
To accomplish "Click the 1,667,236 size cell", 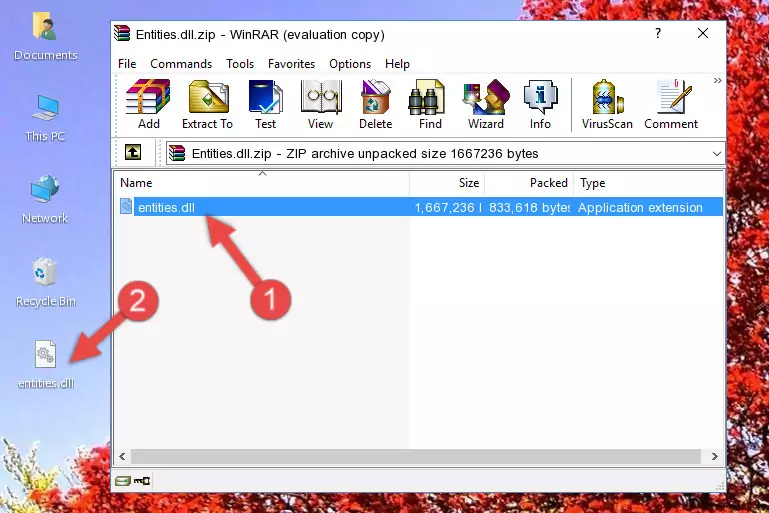I will pos(447,207).
